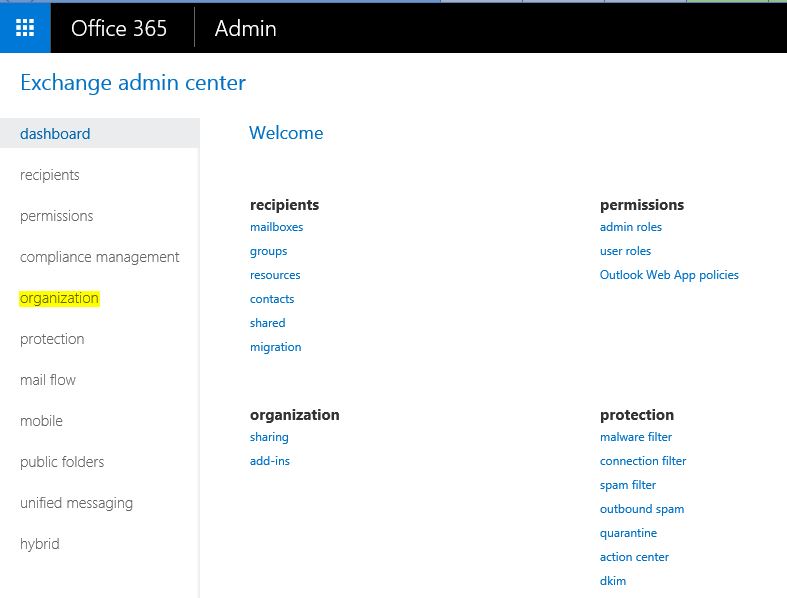Open the shared link under recipients
Viewport: 787px width, 598px height.
click(x=268, y=323)
